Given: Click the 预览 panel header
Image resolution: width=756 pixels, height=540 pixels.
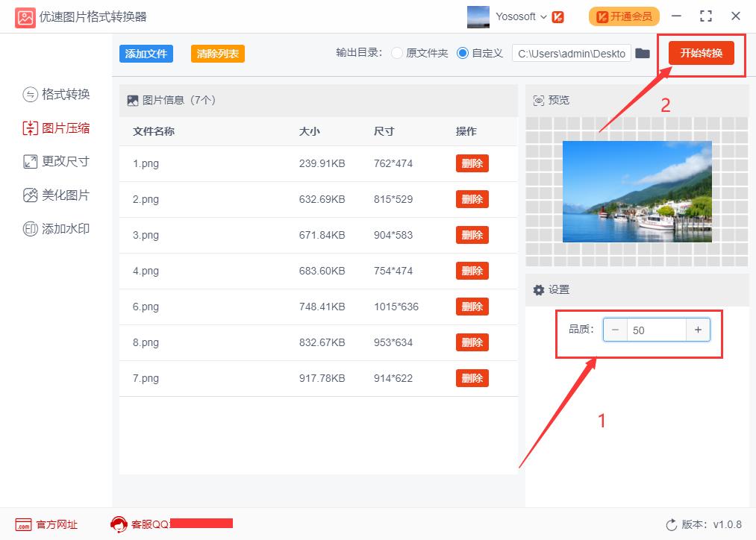Looking at the screenshot, I should (x=552, y=99).
